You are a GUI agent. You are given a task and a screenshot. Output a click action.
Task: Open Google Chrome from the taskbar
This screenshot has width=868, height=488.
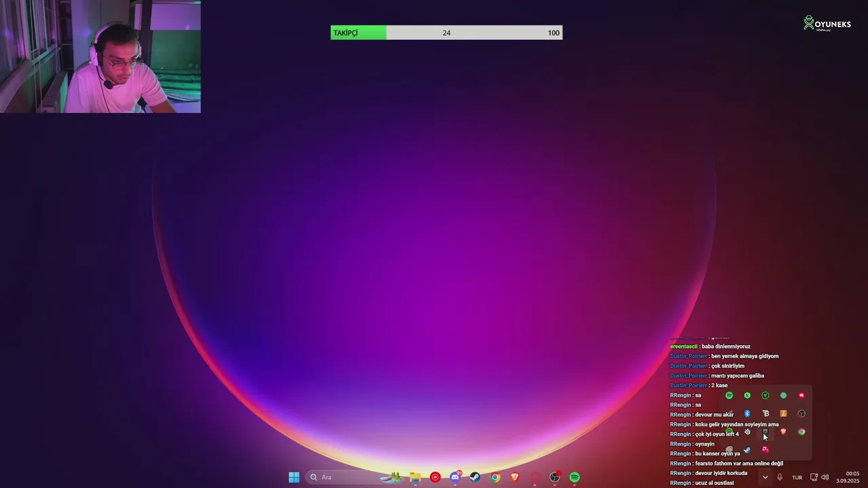tap(496, 477)
